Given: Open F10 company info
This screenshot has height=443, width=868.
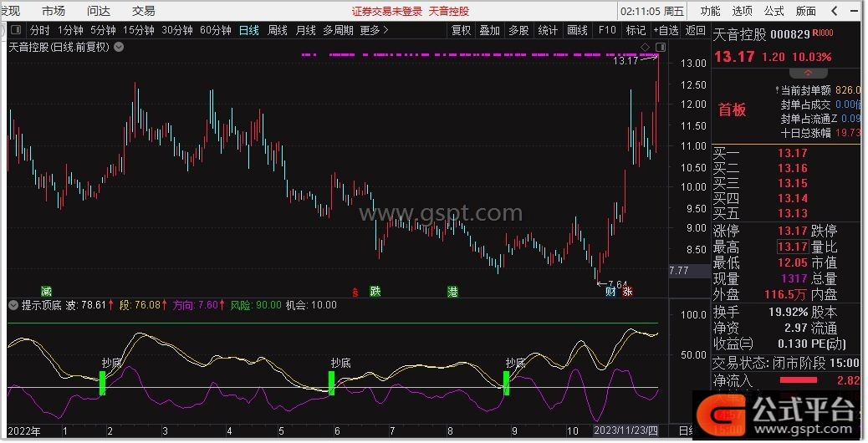Looking at the screenshot, I should tap(607, 30).
